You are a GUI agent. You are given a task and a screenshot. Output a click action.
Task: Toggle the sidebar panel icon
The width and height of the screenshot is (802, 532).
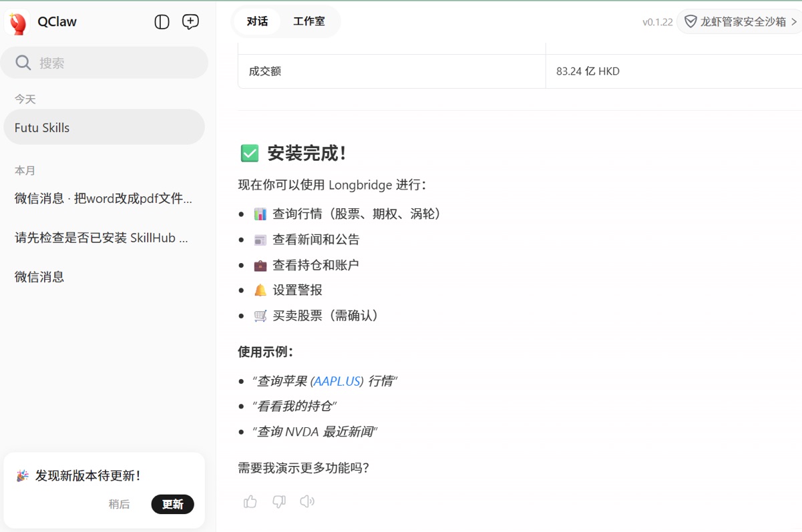click(x=162, y=22)
